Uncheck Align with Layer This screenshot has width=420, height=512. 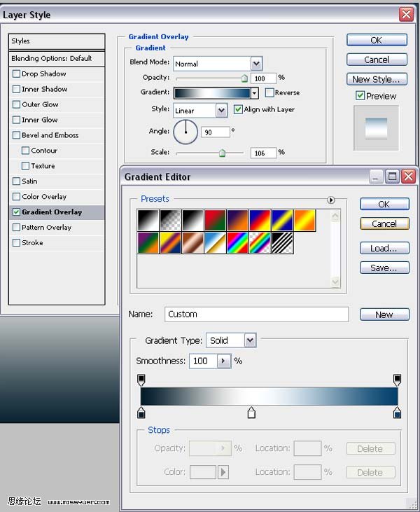coord(238,109)
